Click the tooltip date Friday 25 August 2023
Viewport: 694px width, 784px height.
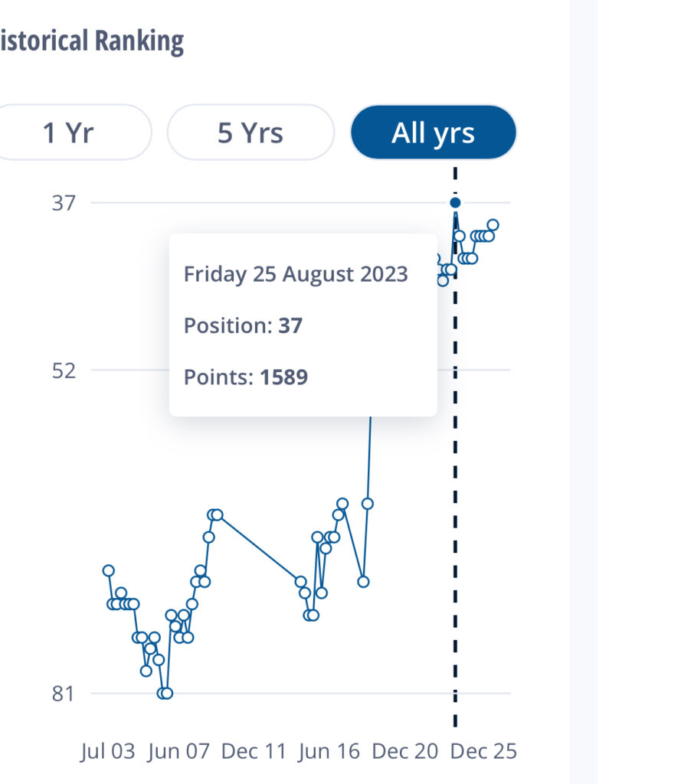(296, 274)
